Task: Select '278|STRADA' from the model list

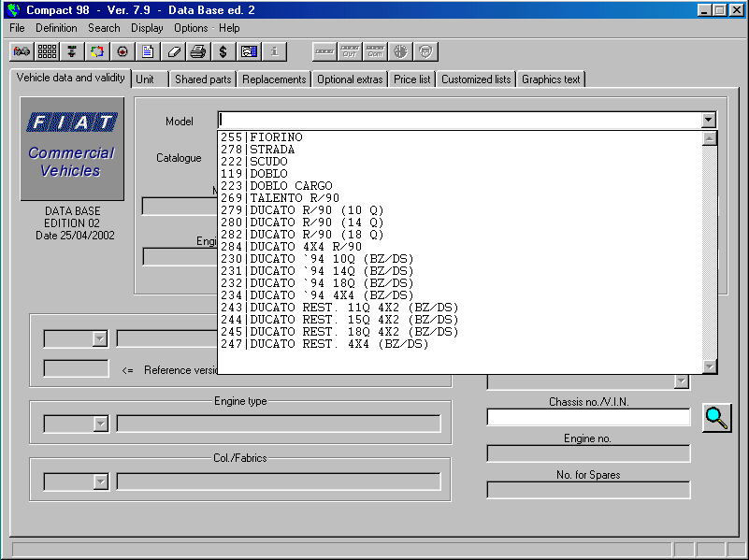Action: (460, 150)
